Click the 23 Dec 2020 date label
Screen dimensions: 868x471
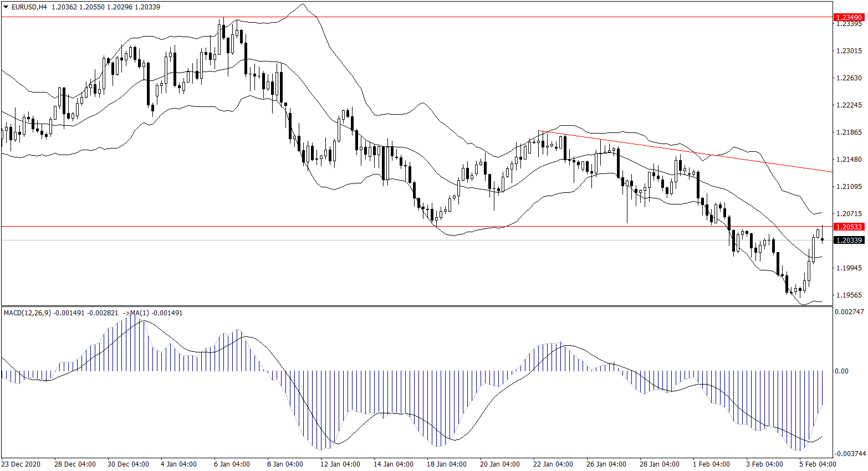point(21,464)
